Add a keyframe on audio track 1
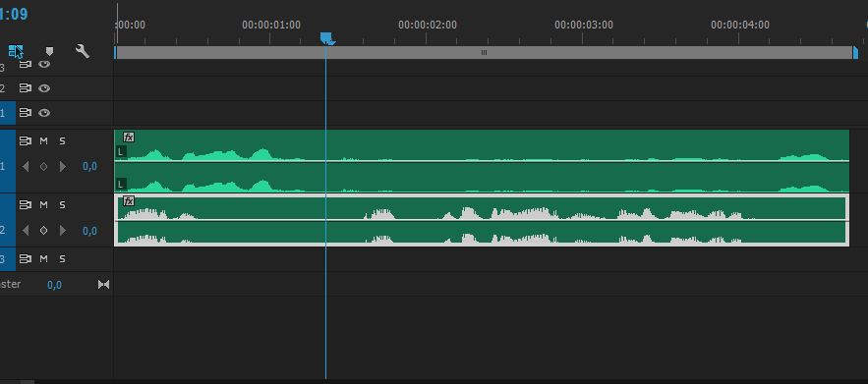Image resolution: width=868 pixels, height=384 pixels. tap(43, 166)
